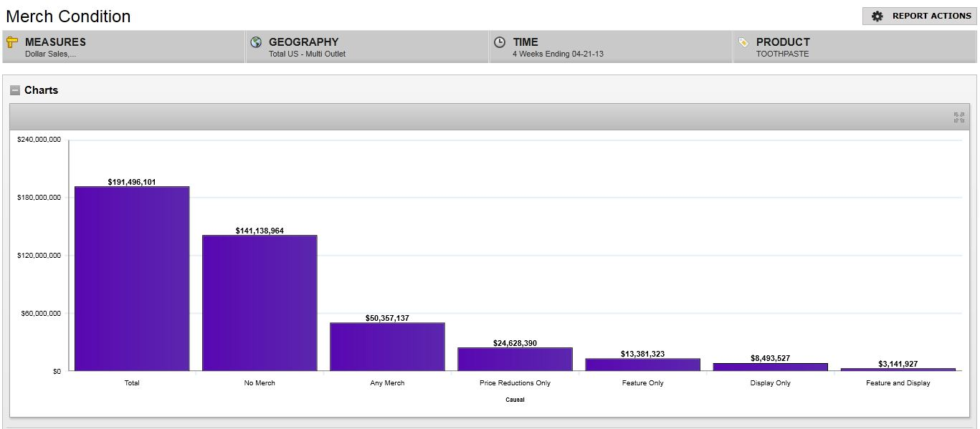Click the gear icon in Report Actions
Screen dimensions: 980x429
coord(877,16)
